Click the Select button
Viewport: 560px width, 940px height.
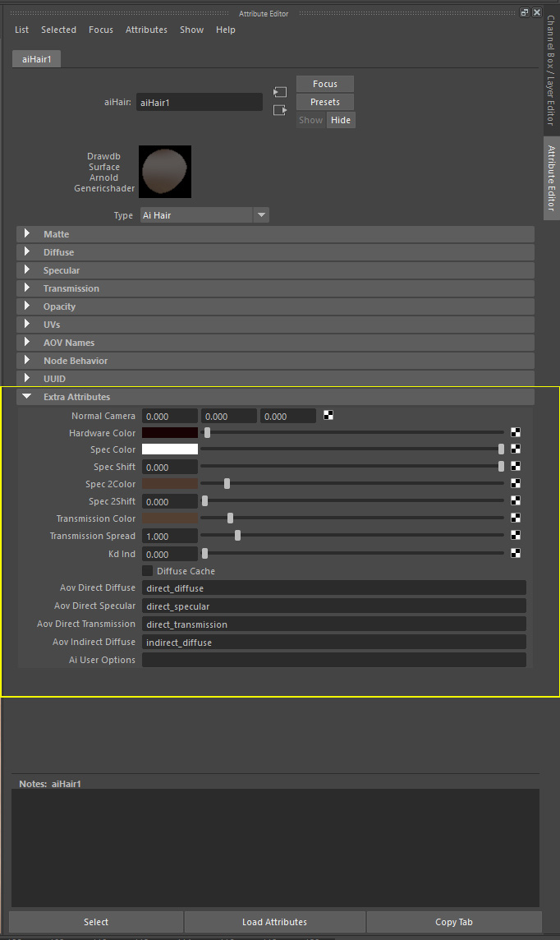click(96, 922)
